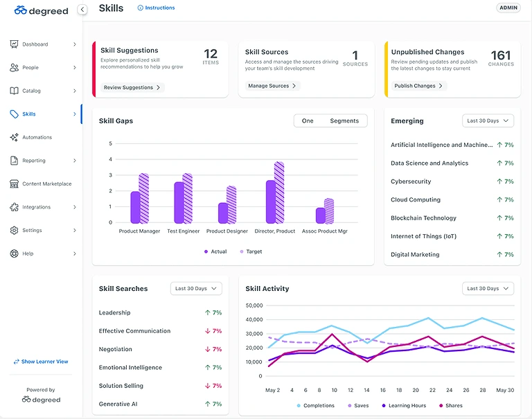Click the Help lifebuoy icon
532x419 pixels.
pos(14,253)
